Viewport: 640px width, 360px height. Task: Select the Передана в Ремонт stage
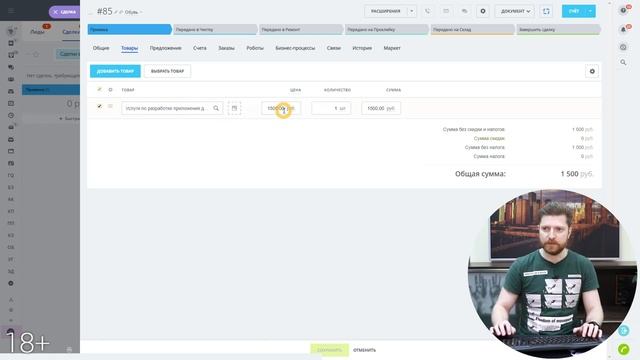point(301,29)
